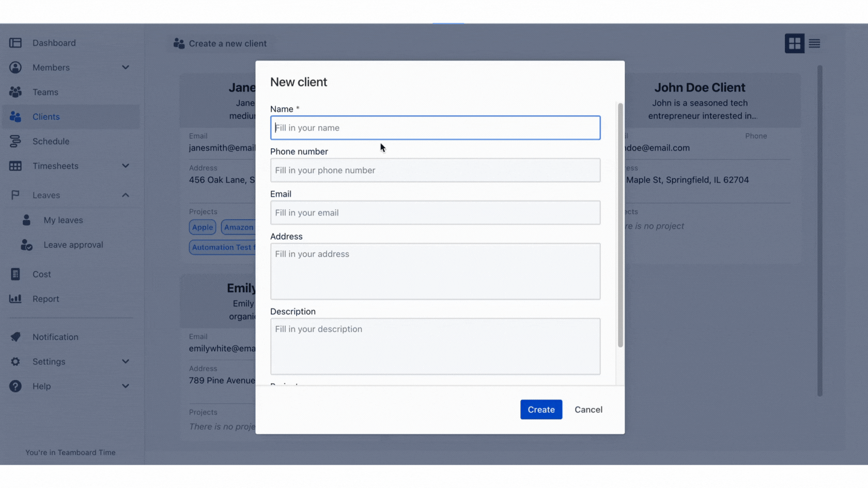Click the Help question mark icon
Viewport: 868px width, 488px height.
16,386
